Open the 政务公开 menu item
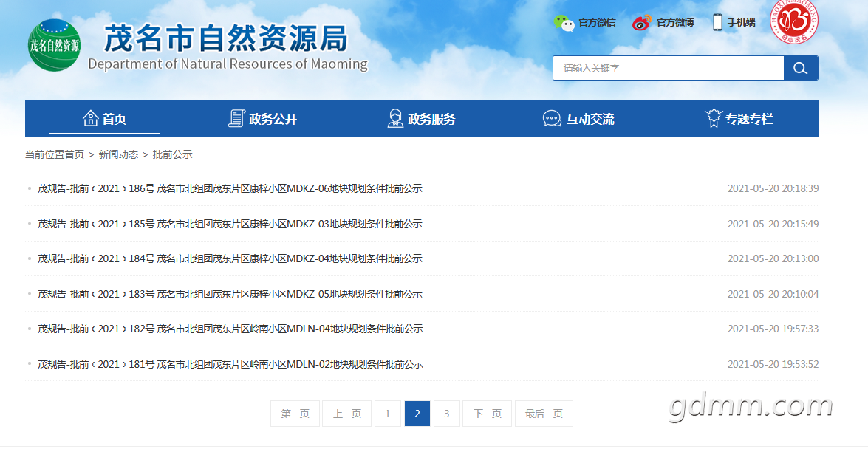Image resolution: width=868 pixels, height=452 pixels. tap(273, 119)
